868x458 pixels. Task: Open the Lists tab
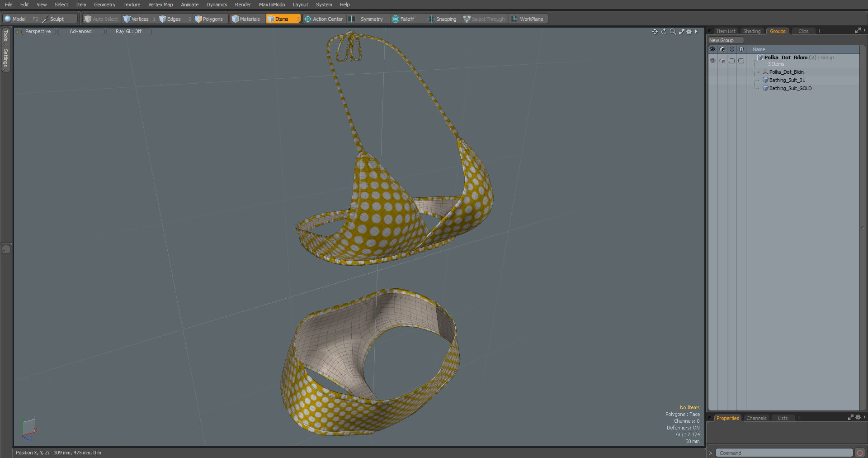pos(783,418)
